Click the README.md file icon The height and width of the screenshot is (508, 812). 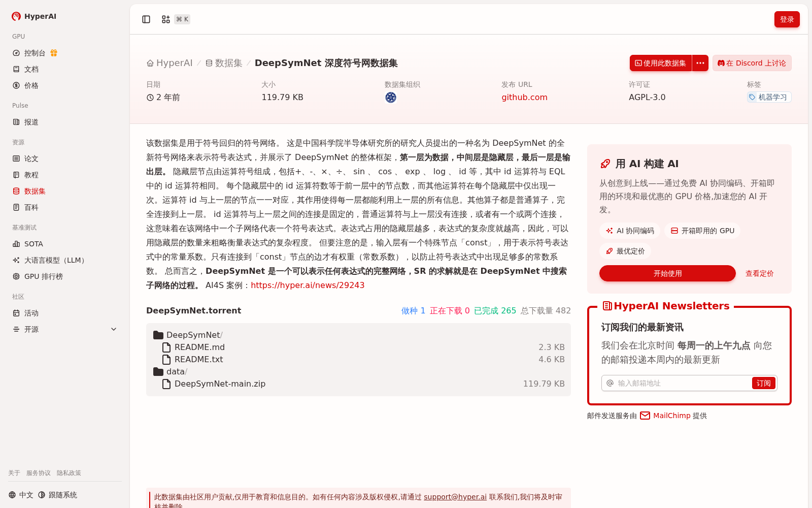click(166, 347)
